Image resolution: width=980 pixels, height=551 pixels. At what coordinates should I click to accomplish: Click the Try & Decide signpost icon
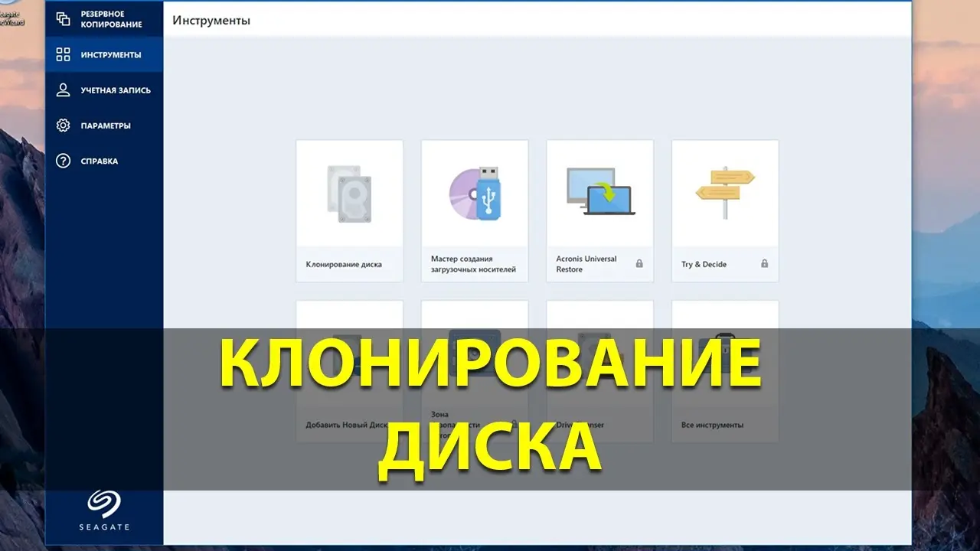pos(725,194)
